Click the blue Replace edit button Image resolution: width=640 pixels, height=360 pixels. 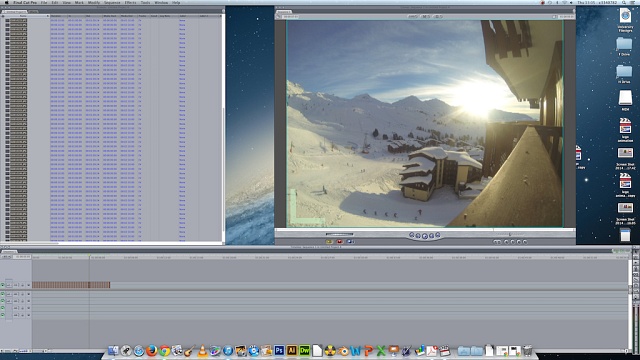coord(350,242)
